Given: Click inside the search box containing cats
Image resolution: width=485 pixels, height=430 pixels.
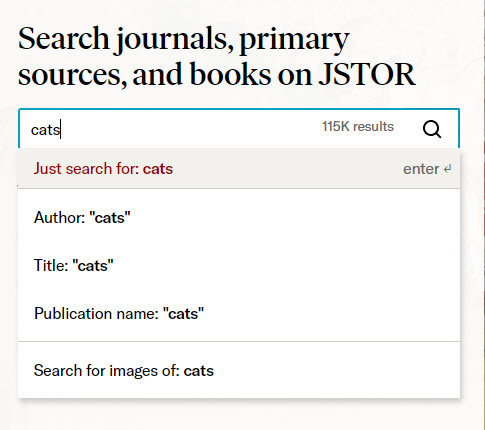Looking at the screenshot, I should pyautogui.click(x=239, y=129).
